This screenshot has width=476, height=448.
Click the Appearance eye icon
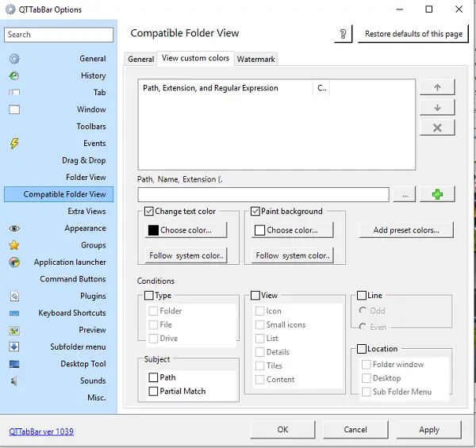point(14,228)
